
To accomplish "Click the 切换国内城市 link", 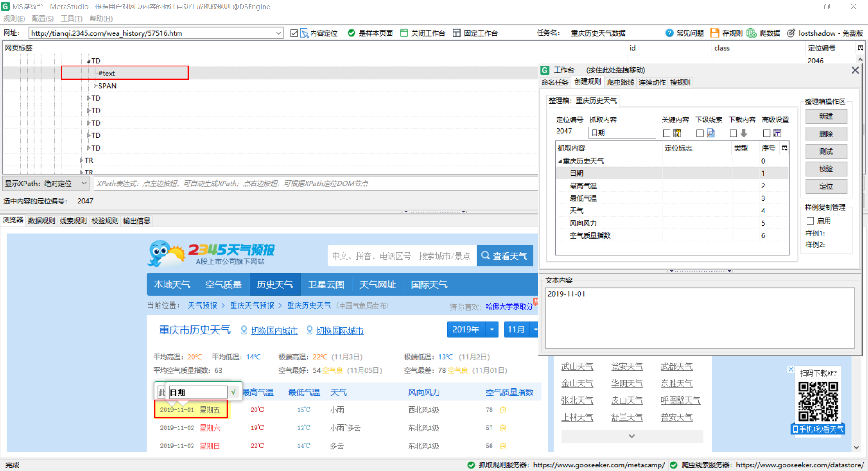I will (x=274, y=330).
